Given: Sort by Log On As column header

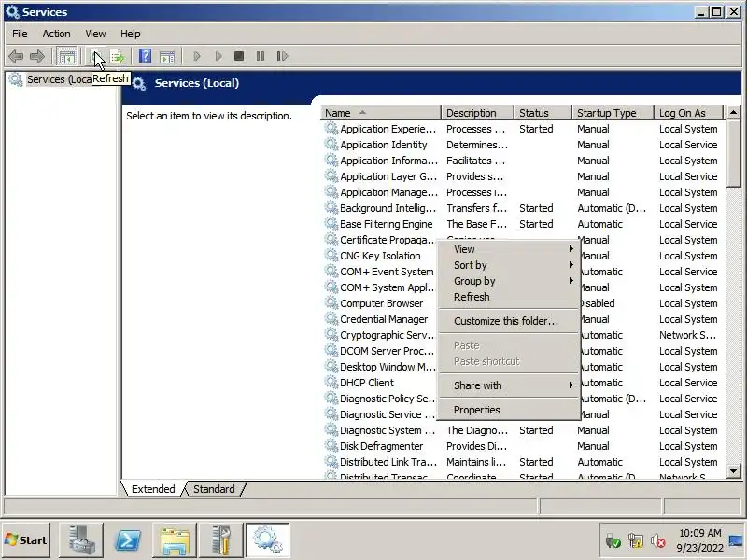Looking at the screenshot, I should 689,113.
